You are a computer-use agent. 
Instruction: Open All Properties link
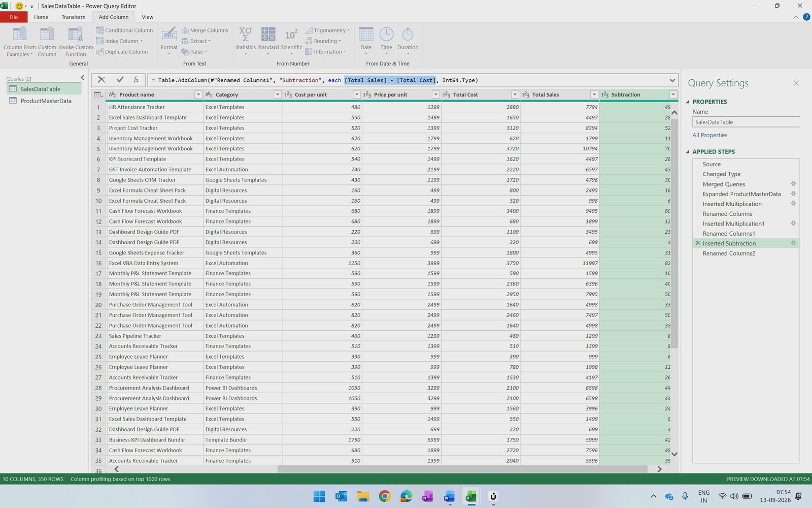click(x=709, y=135)
